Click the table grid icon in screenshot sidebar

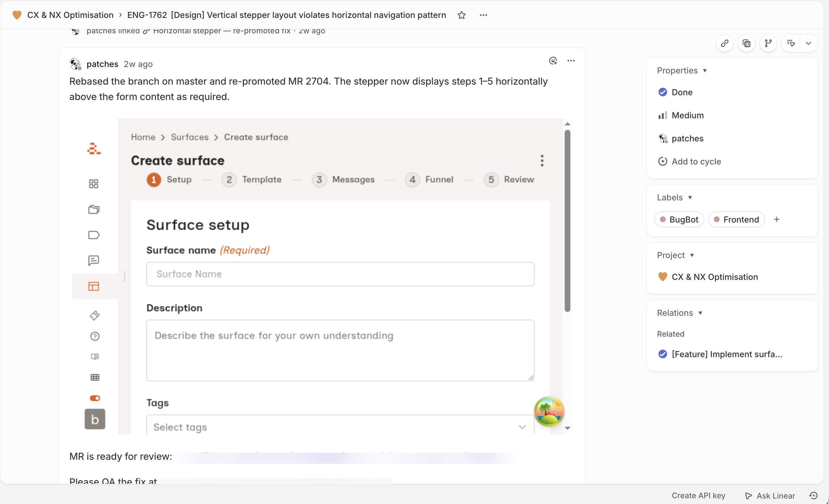pyautogui.click(x=95, y=377)
